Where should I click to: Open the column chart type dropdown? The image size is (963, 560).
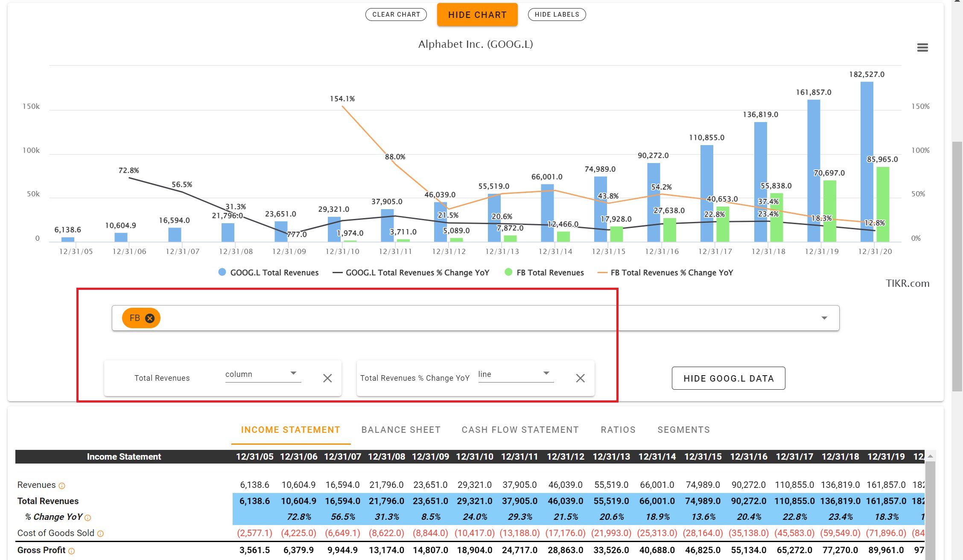(x=263, y=374)
